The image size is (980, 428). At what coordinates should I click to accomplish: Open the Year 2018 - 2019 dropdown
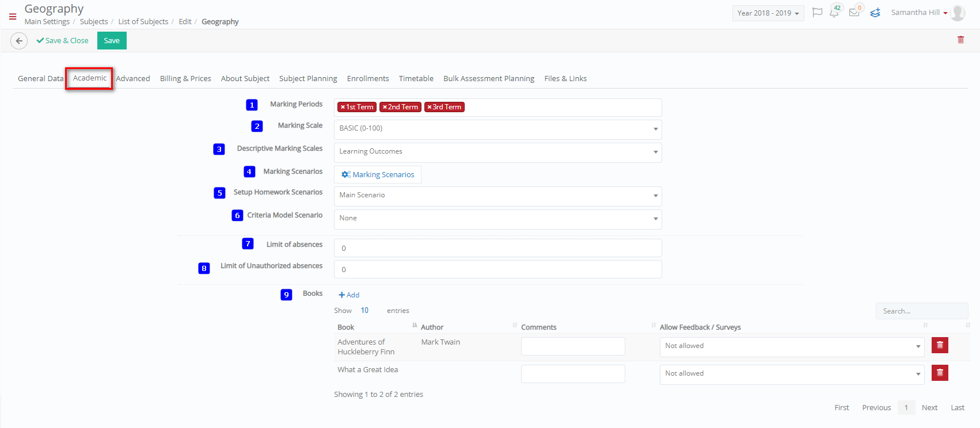coord(768,13)
